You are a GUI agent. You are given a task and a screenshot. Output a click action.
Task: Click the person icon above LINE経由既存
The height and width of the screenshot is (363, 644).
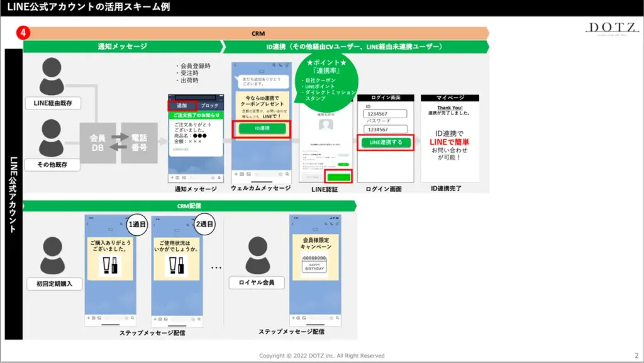point(52,76)
